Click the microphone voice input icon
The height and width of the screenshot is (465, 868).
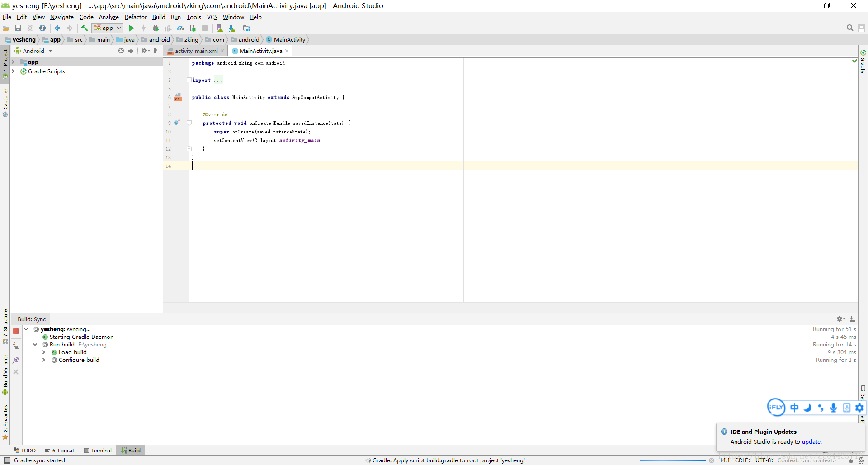[834, 408]
